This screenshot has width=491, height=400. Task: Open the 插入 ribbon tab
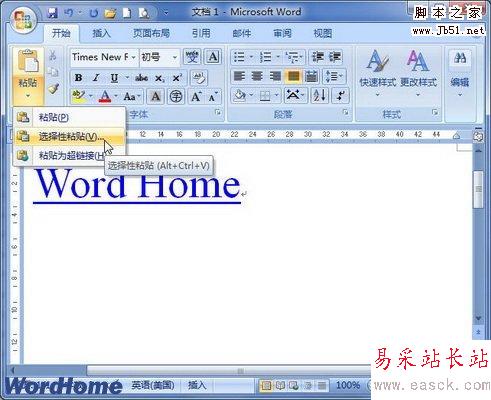101,33
